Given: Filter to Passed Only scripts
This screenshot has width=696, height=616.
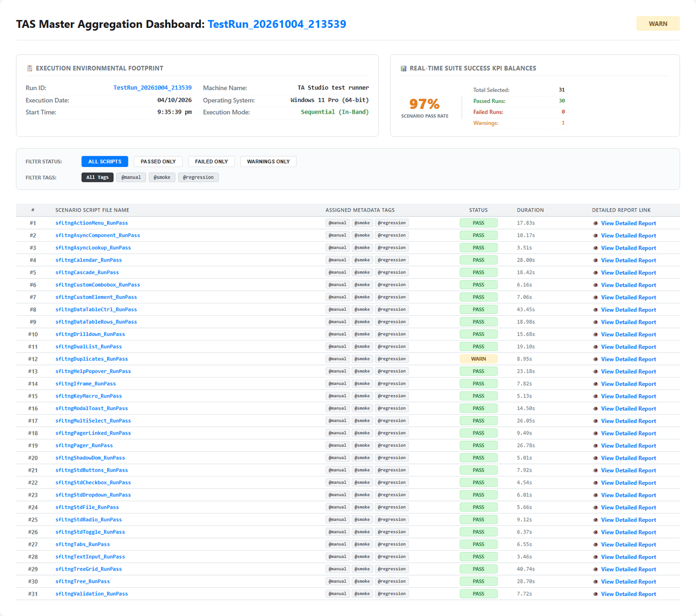Looking at the screenshot, I should (158, 161).
